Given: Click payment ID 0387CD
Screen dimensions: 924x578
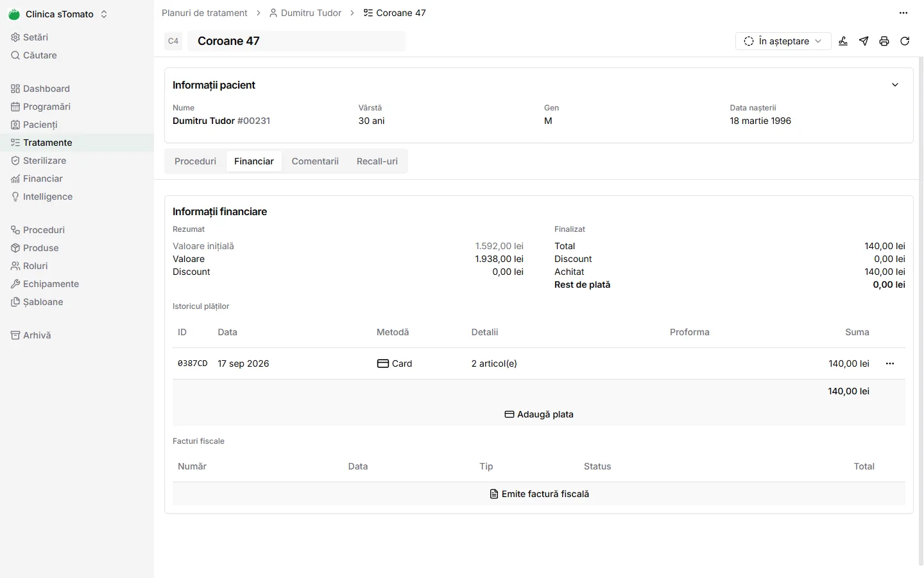Looking at the screenshot, I should tap(193, 363).
